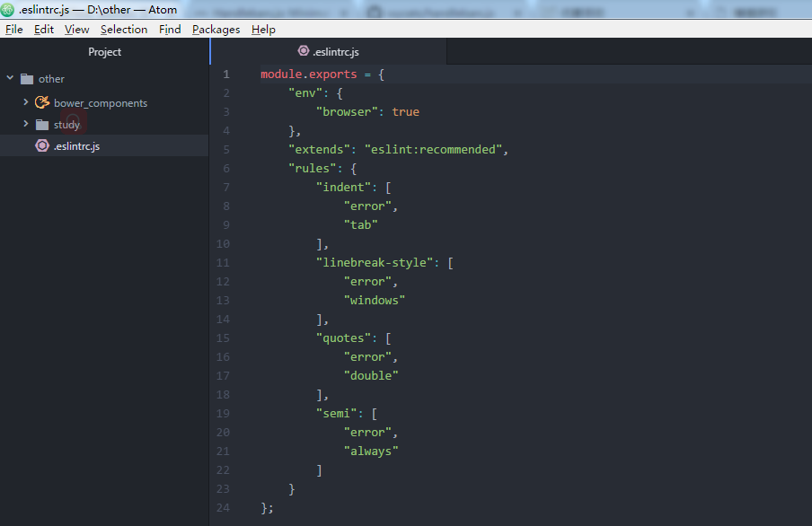The height and width of the screenshot is (526, 812).
Task: Click the "always" string on line 21
Action: pos(371,451)
